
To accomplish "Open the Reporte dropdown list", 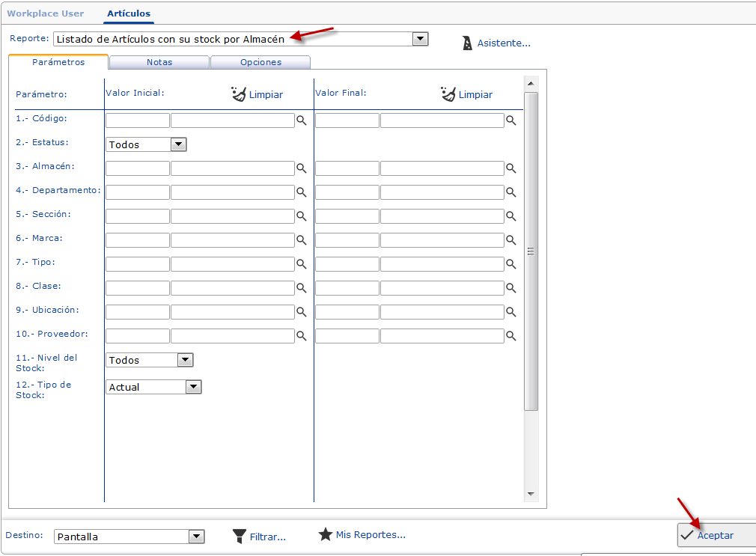I will tap(420, 39).
